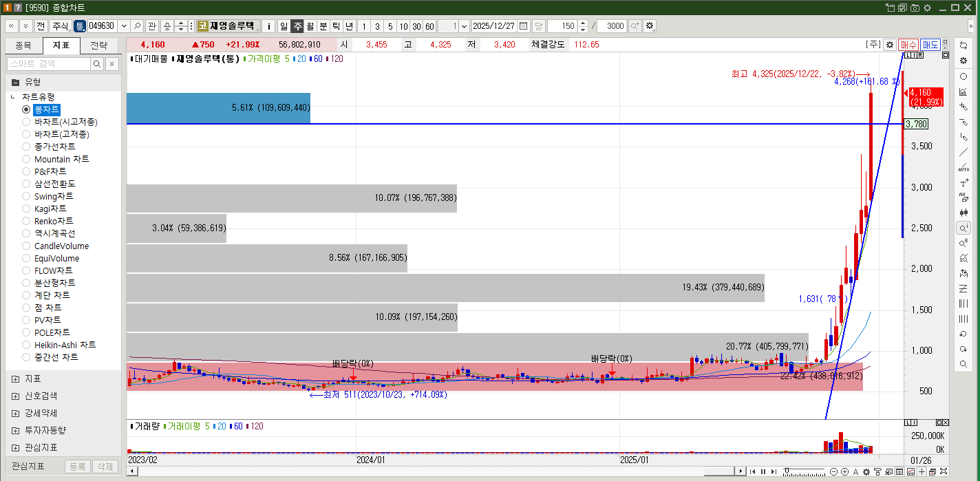Image resolution: width=980 pixels, height=481 pixels.
Task: Click the 등록 button
Action: pos(77,467)
